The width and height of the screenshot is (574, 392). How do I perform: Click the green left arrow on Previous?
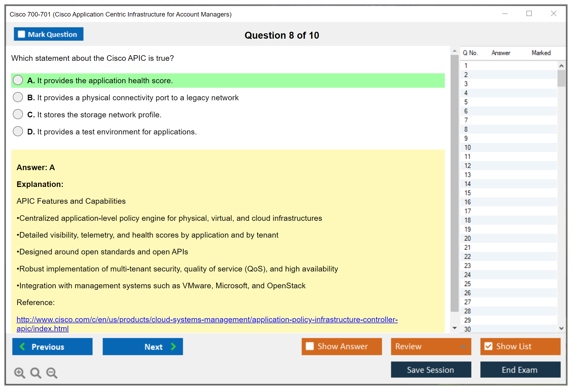pos(22,346)
